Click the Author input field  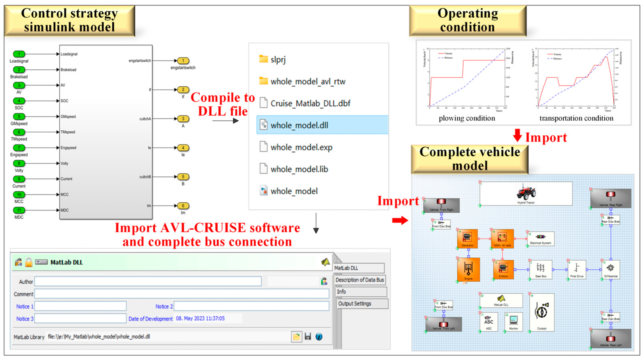tap(148, 281)
